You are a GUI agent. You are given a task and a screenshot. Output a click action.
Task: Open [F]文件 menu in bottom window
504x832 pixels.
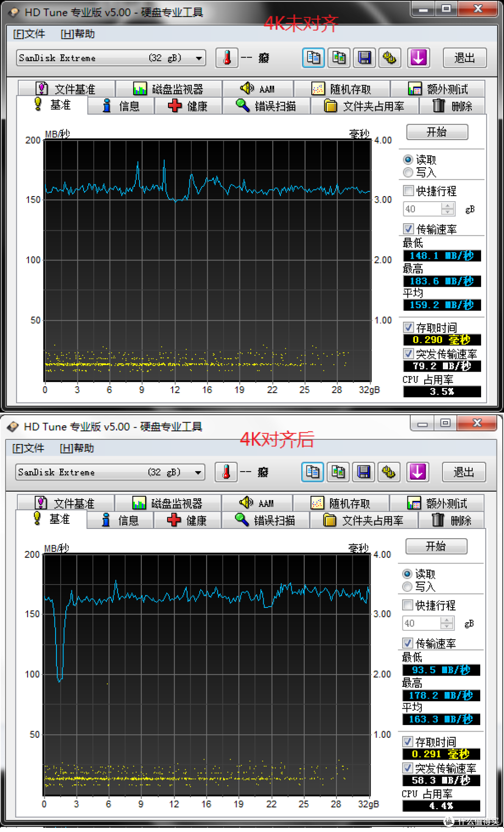click(x=28, y=448)
